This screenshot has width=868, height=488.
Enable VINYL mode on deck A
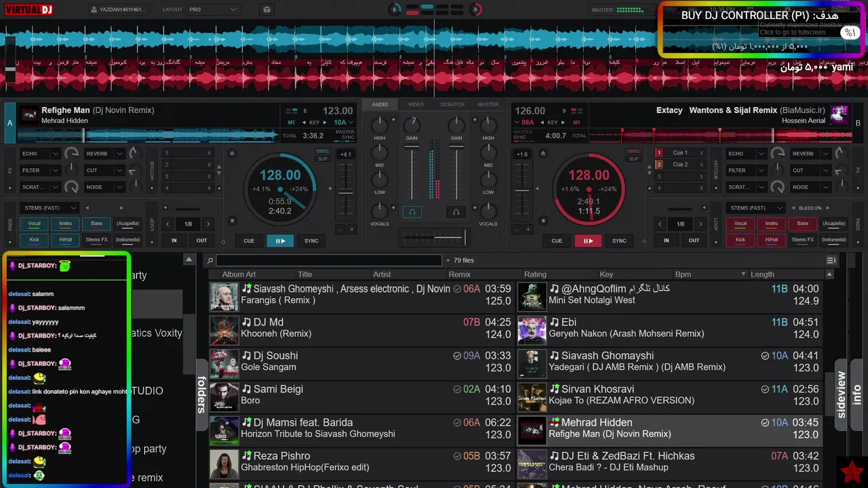(323, 152)
